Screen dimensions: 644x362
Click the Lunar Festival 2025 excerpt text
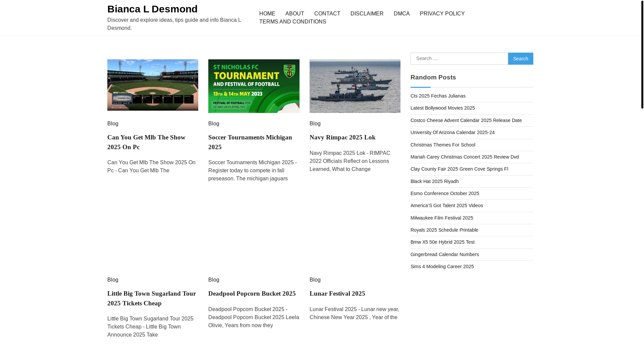tap(354, 313)
